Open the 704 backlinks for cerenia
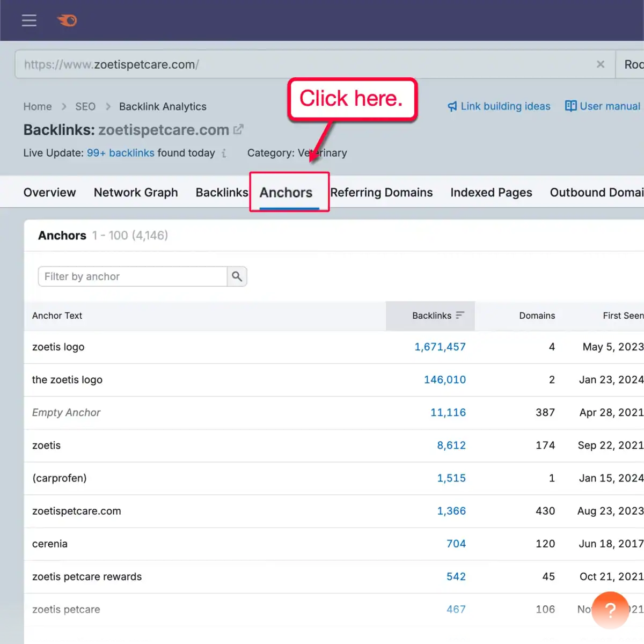The image size is (644, 644). (456, 544)
